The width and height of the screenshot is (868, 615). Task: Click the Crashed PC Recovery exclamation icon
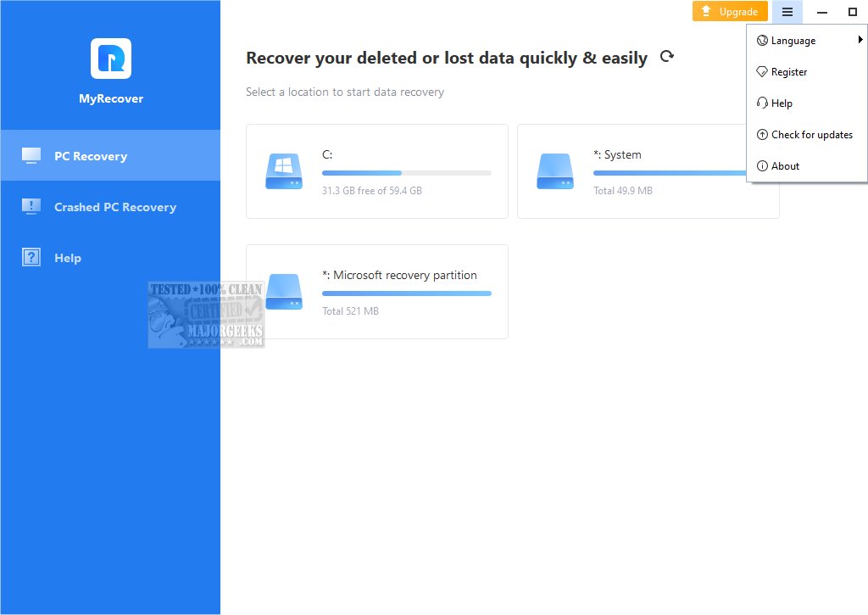tap(31, 206)
